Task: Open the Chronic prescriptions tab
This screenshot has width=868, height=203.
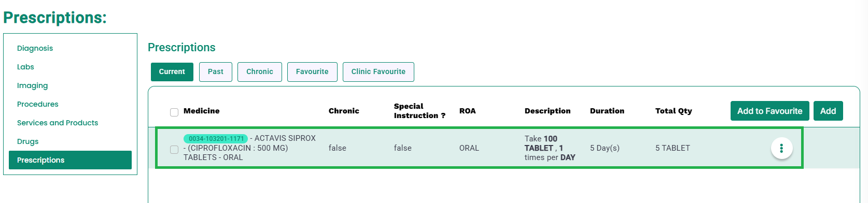Action: 260,72
